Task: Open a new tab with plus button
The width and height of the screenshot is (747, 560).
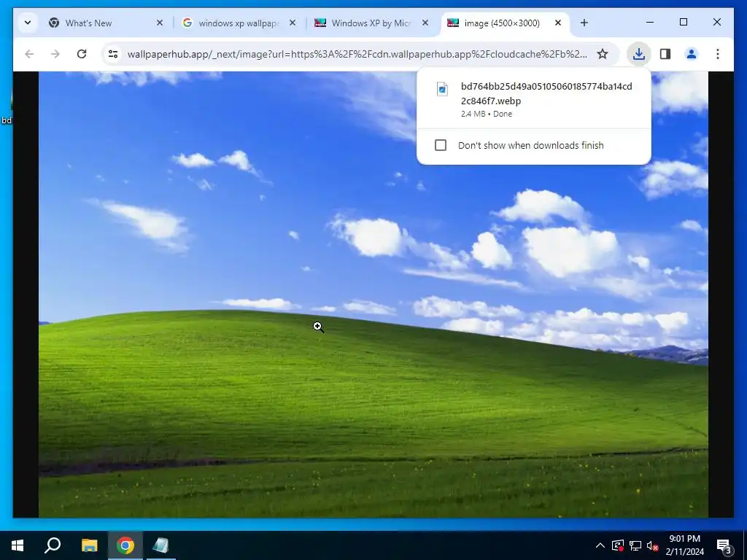Action: pyautogui.click(x=584, y=23)
